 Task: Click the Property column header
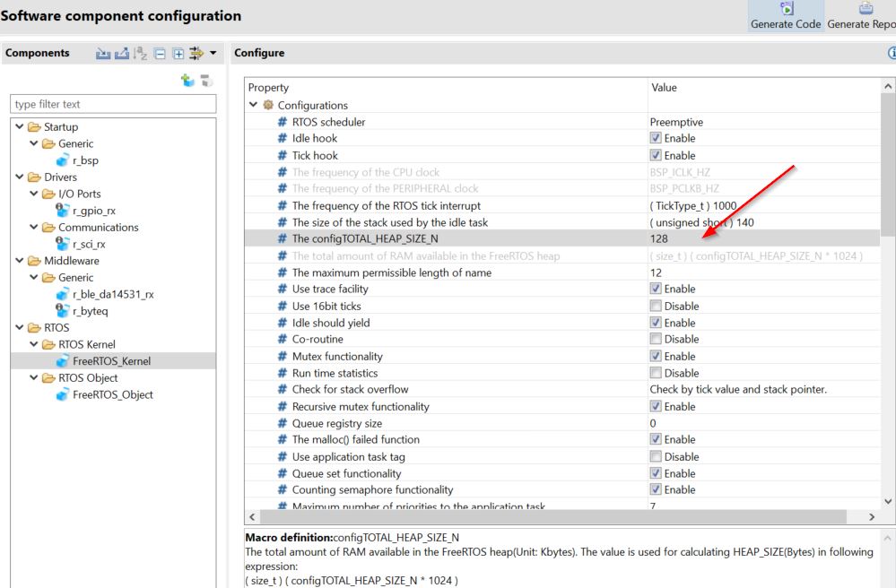[x=268, y=87]
